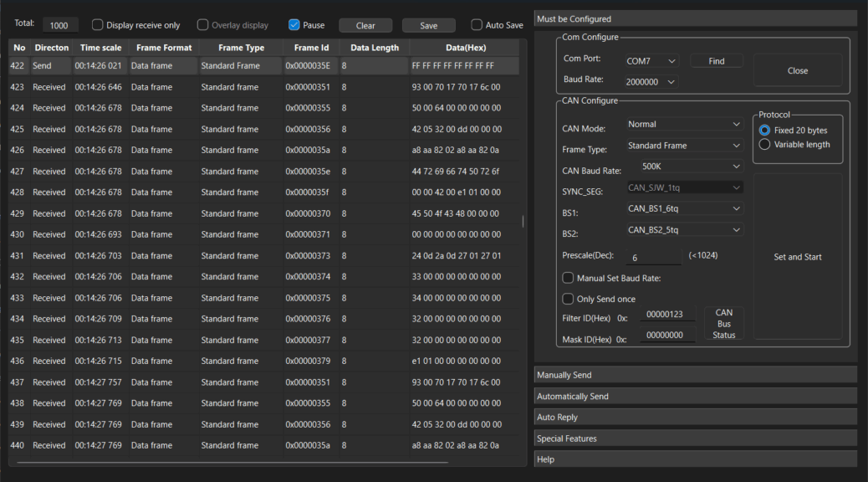The image size is (868, 482).
Task: Click the CAN Bus Status button
Action: 723,324
